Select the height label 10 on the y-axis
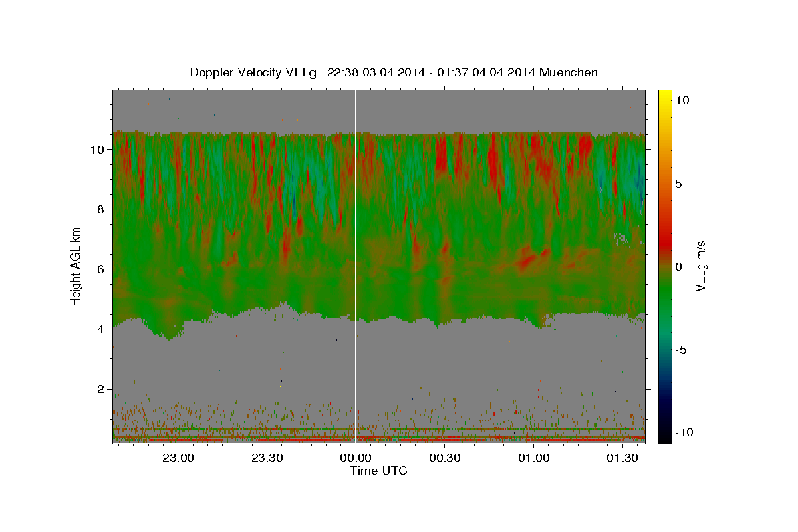 click(98, 150)
